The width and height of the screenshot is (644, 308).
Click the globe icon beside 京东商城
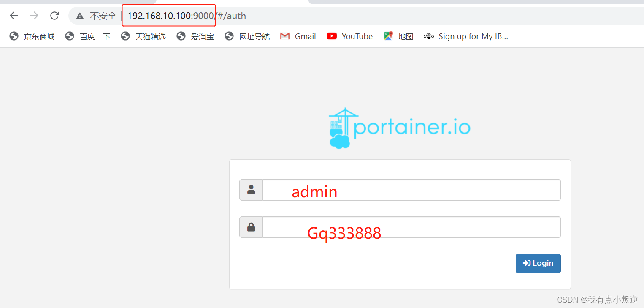[x=14, y=36]
